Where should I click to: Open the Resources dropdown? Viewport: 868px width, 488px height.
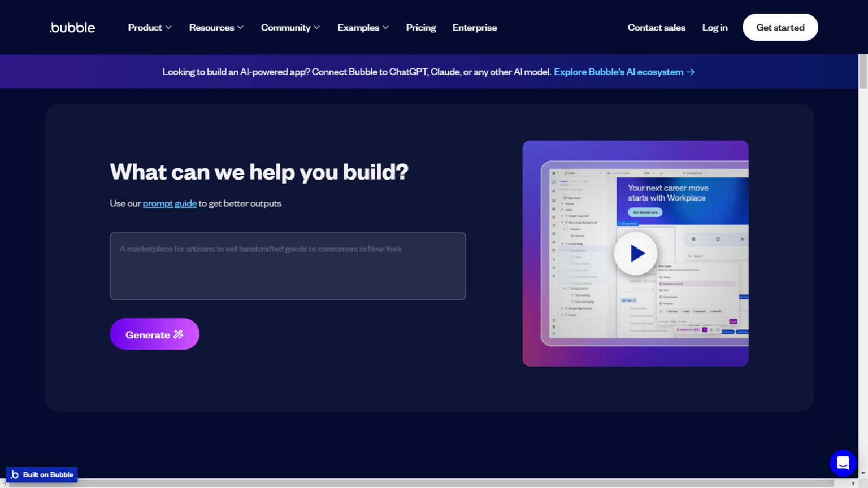(215, 27)
